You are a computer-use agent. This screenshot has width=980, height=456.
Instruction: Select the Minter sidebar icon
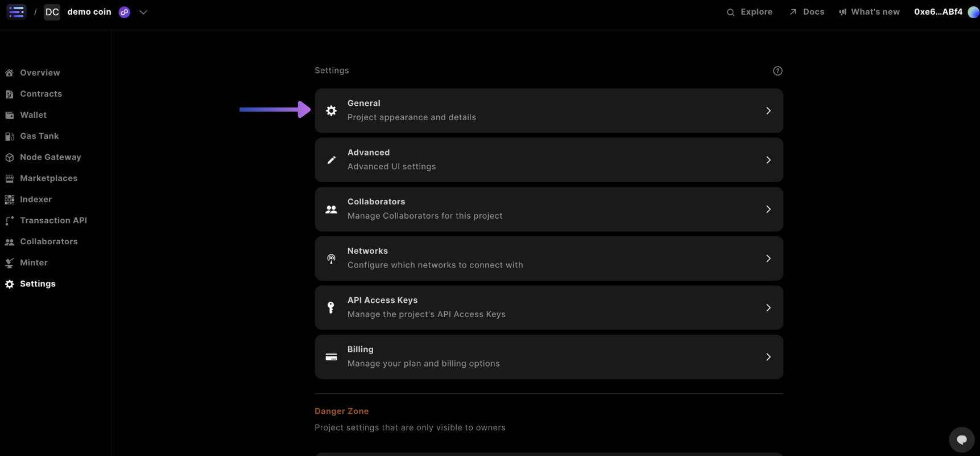[x=9, y=262]
